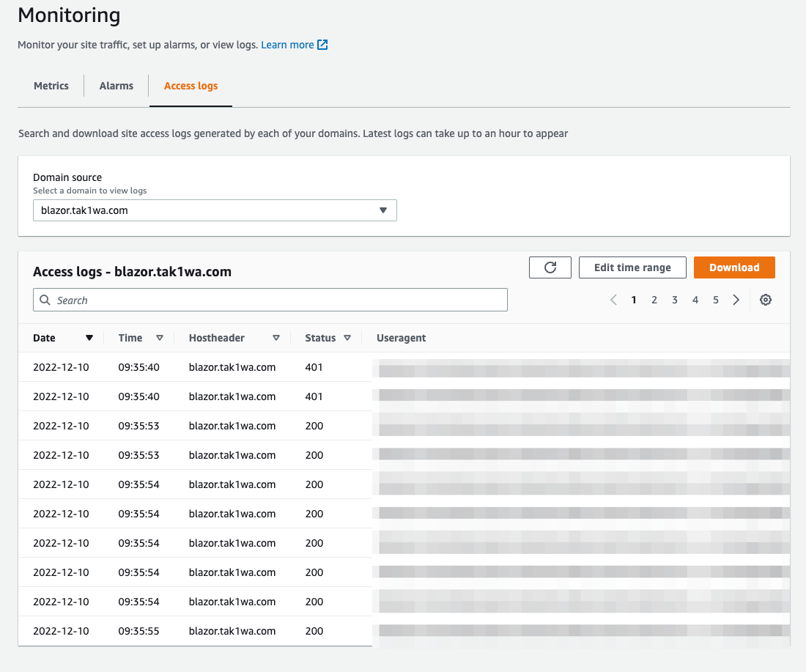This screenshot has width=806, height=672.
Task: Click Edit time range
Action: tap(632, 267)
